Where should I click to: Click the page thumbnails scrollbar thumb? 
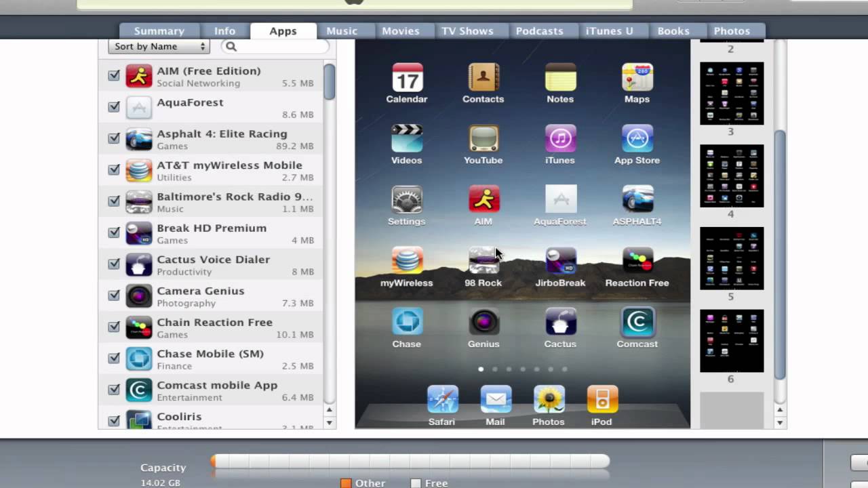(x=780, y=255)
